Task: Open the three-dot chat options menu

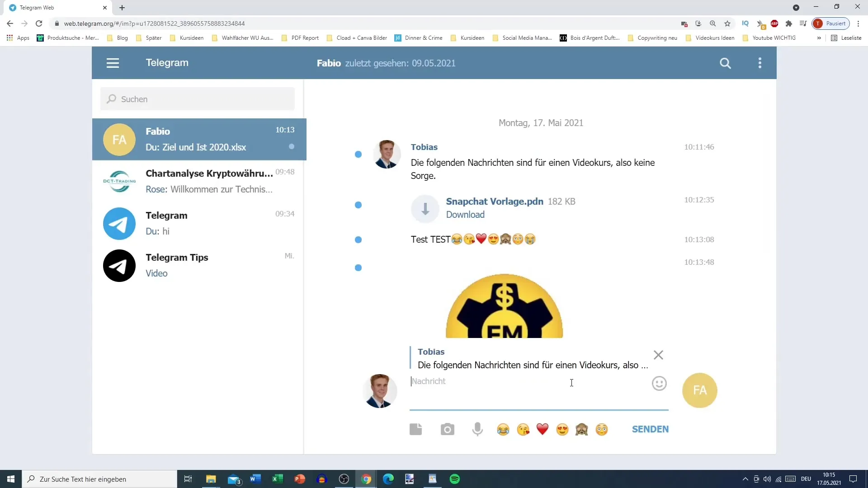Action: (x=760, y=63)
